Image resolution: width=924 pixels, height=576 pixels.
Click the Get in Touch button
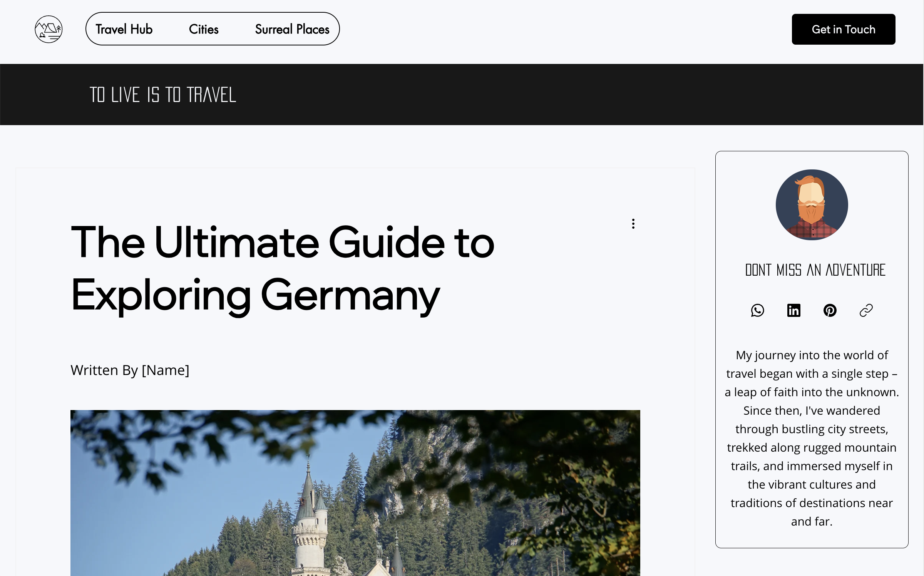[x=844, y=29]
